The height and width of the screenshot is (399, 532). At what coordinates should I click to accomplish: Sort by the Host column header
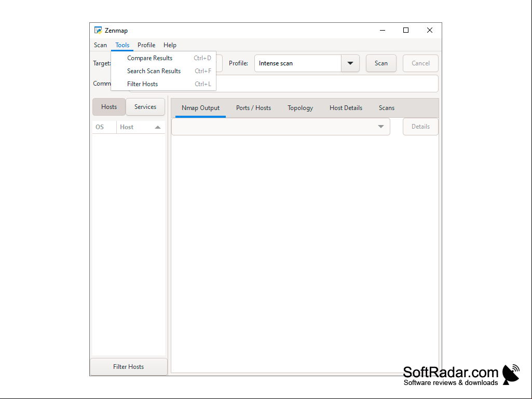[141, 127]
